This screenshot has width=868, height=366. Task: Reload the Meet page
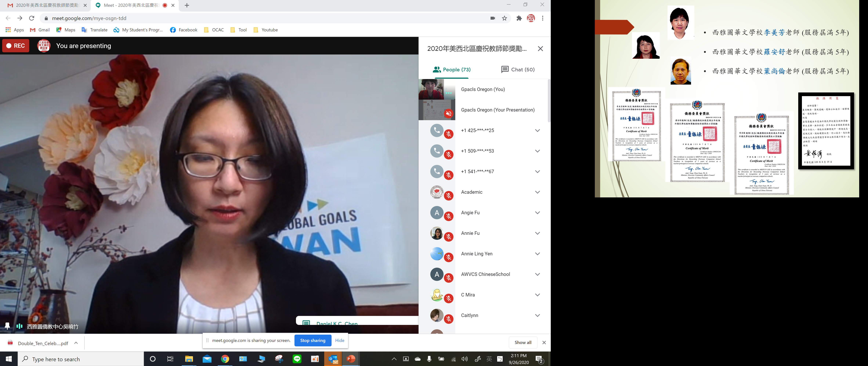coord(32,18)
